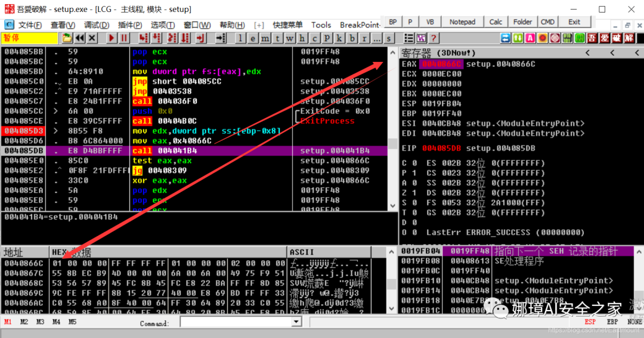This screenshot has height=338, width=644.
Task: Open the 快捷菜单 menu
Action: [x=287, y=25]
